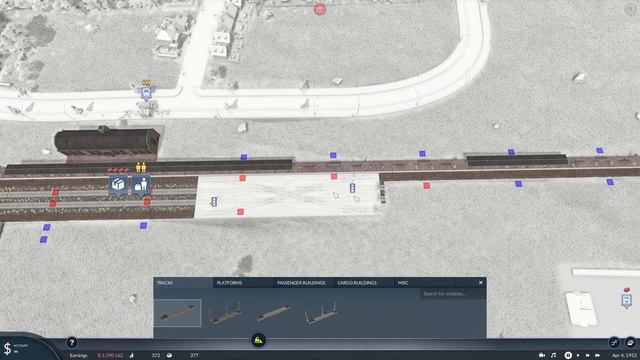Image resolution: width=640 pixels, height=360 pixels.
Task: Click the date Apr 4, 1953
Action: tap(624, 355)
